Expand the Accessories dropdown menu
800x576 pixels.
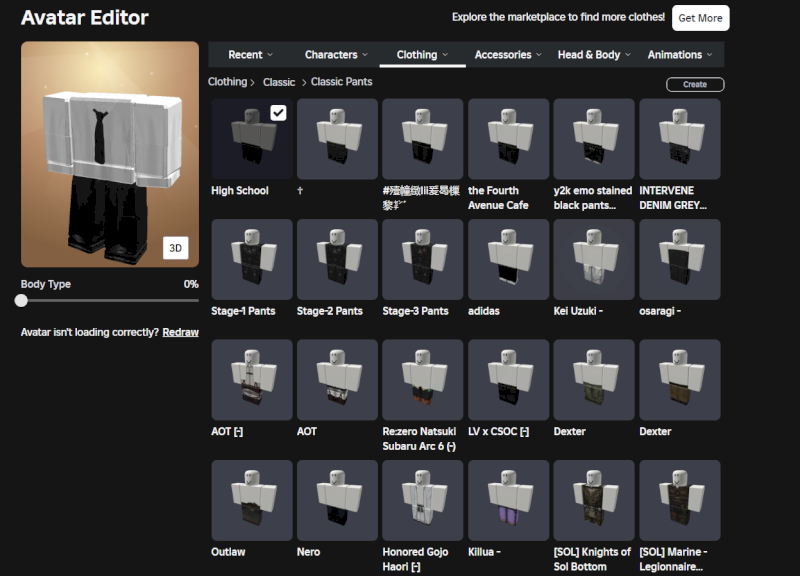pyautogui.click(x=508, y=55)
